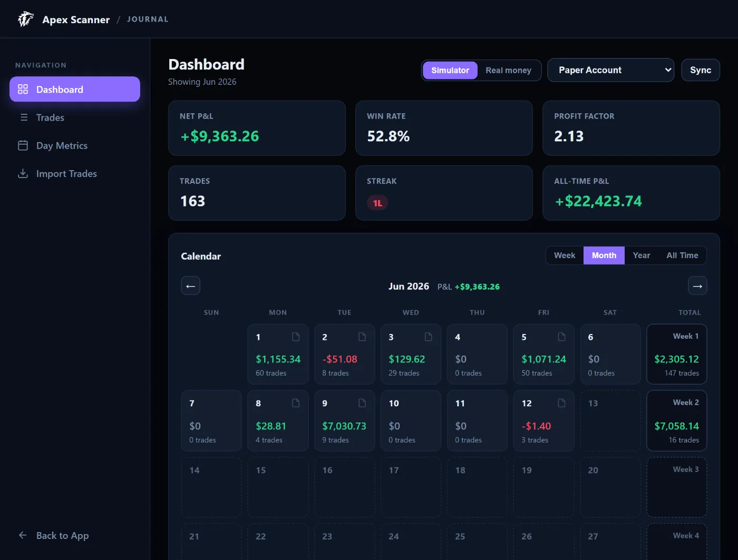Open the note icon on June 12
The width and height of the screenshot is (738, 560).
coord(561,403)
